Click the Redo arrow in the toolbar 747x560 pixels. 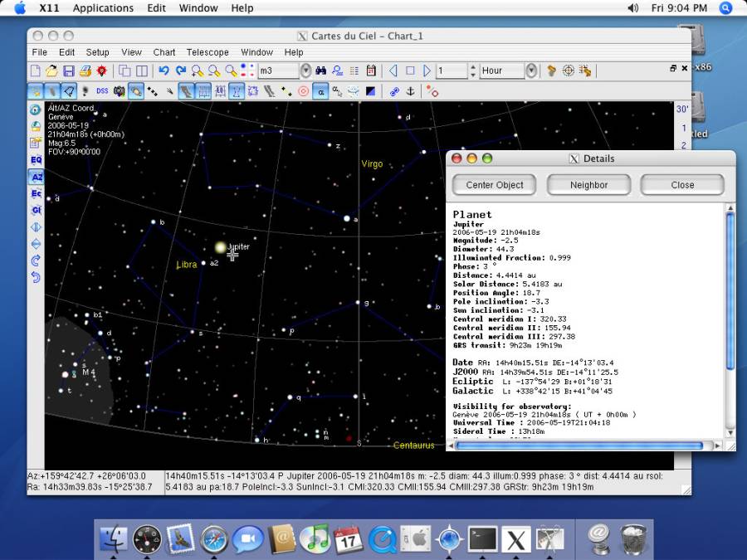181,71
